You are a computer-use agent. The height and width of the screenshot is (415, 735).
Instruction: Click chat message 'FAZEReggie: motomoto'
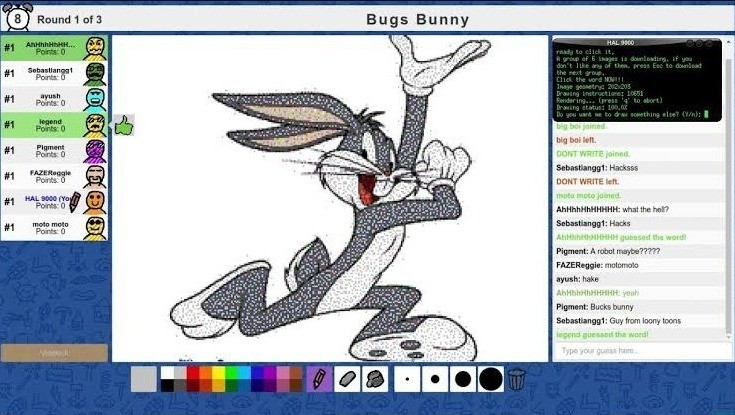click(597, 265)
